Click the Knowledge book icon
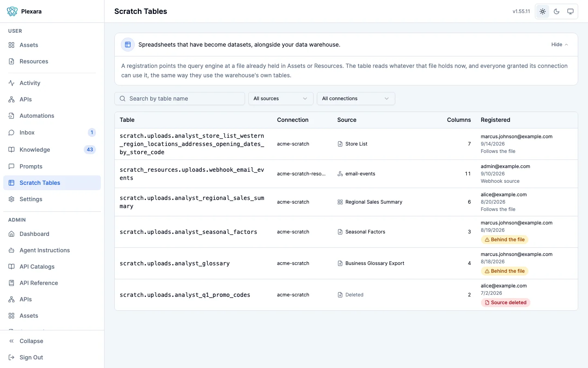 [x=11, y=150]
